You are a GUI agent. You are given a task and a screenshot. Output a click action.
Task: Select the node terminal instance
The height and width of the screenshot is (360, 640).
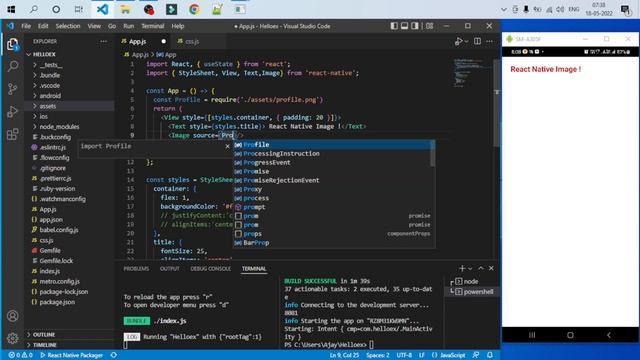tap(471, 281)
